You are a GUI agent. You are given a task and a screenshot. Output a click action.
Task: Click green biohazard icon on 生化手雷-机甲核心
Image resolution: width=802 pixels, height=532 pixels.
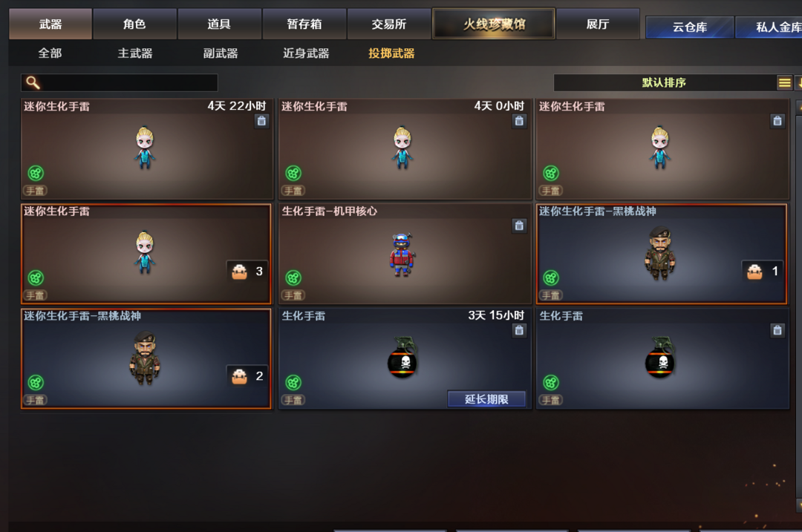coord(293,278)
